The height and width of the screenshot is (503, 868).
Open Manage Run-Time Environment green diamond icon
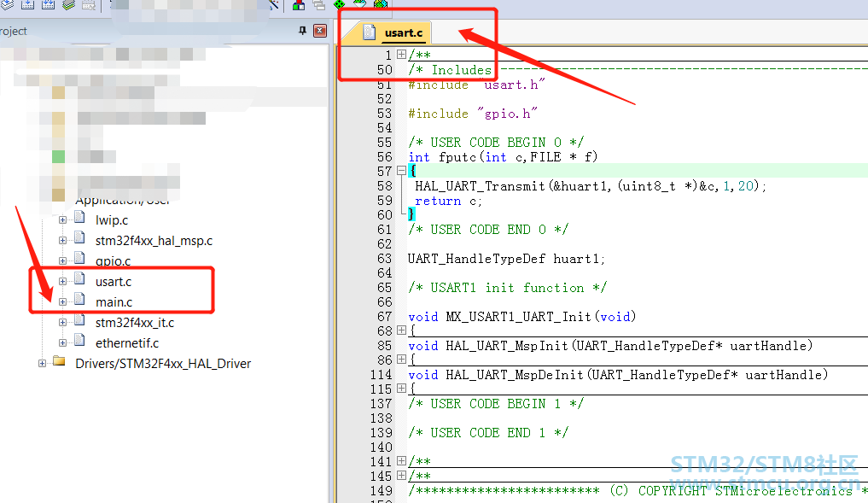pyautogui.click(x=340, y=4)
